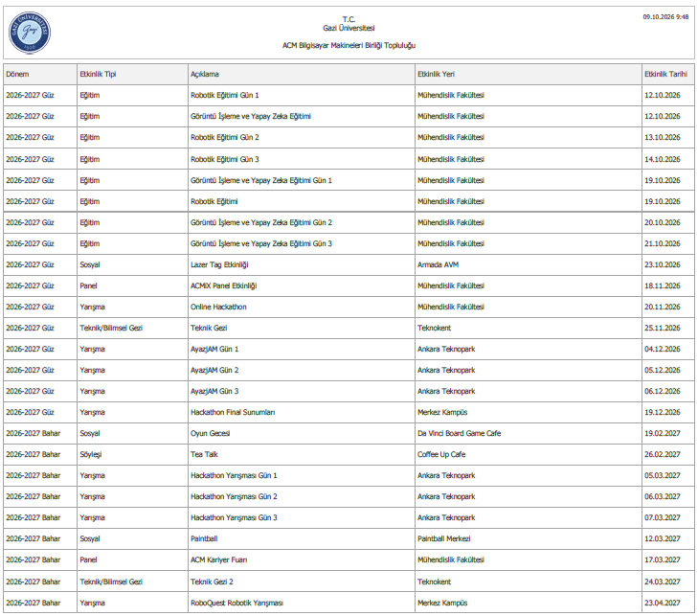Screen dimensions: 698x616
Task: Click 'ACM Bilgisayar Makineleri Birliği Topluluğu' heading
Action: coord(349,45)
